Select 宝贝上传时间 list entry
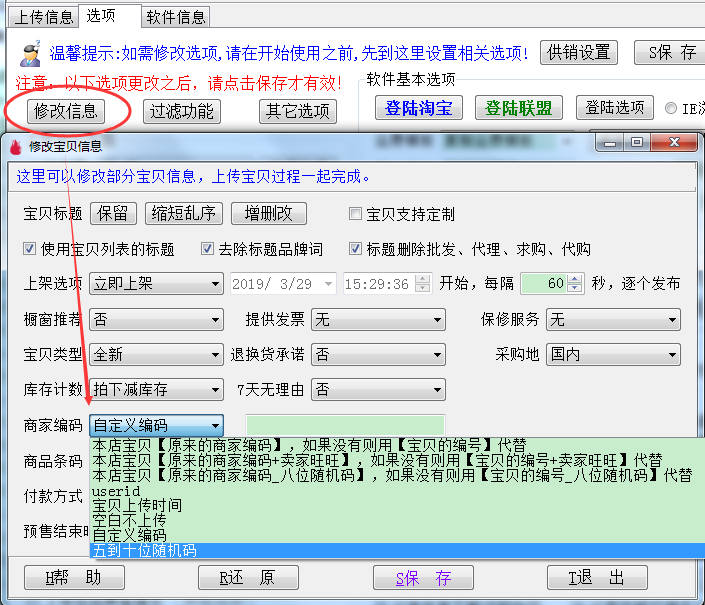This screenshot has width=705, height=605. [137, 506]
